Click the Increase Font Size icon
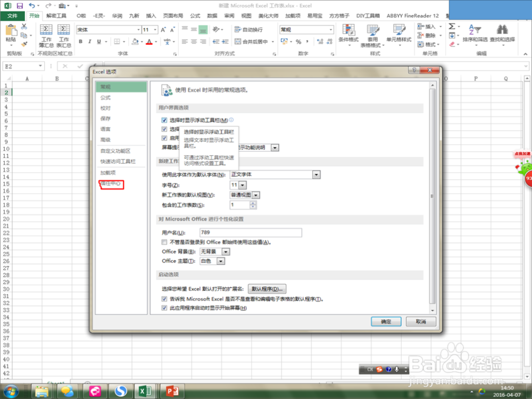Screen dimensions: 532x399 tap(163, 30)
